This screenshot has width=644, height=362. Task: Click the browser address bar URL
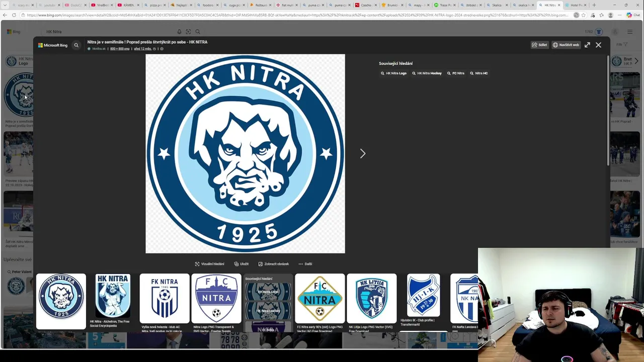(297, 15)
